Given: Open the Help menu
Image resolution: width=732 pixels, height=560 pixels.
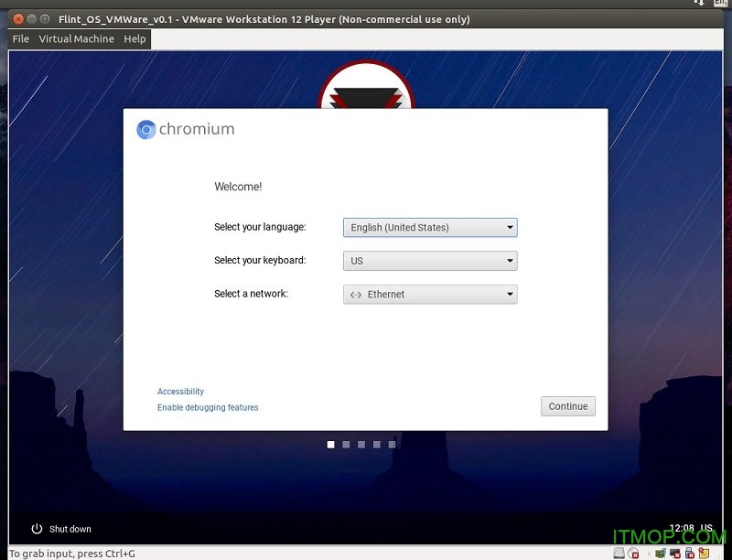Looking at the screenshot, I should click(x=135, y=38).
